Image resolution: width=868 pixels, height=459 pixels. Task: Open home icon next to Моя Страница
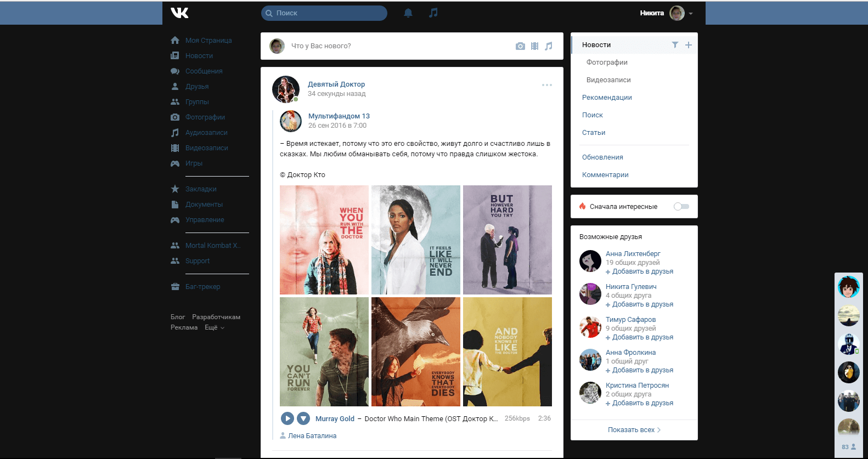pos(175,40)
